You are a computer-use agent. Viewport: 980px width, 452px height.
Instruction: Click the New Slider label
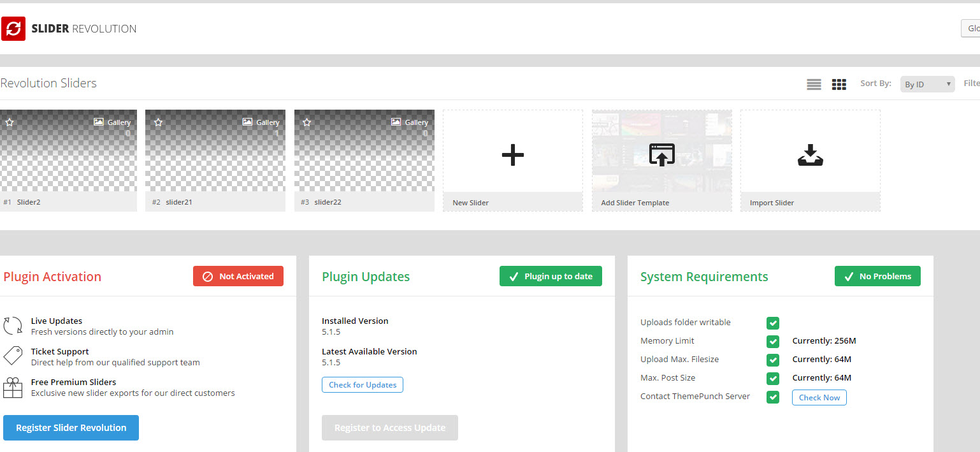point(470,203)
